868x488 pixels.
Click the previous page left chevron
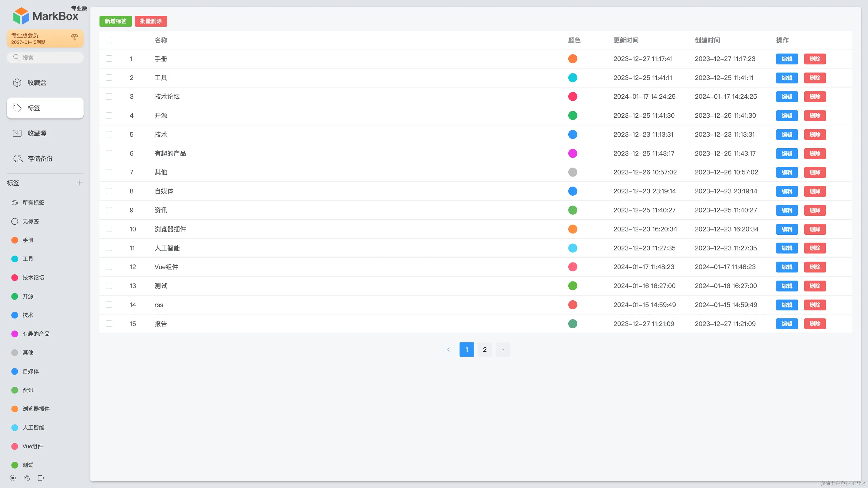[x=448, y=349]
